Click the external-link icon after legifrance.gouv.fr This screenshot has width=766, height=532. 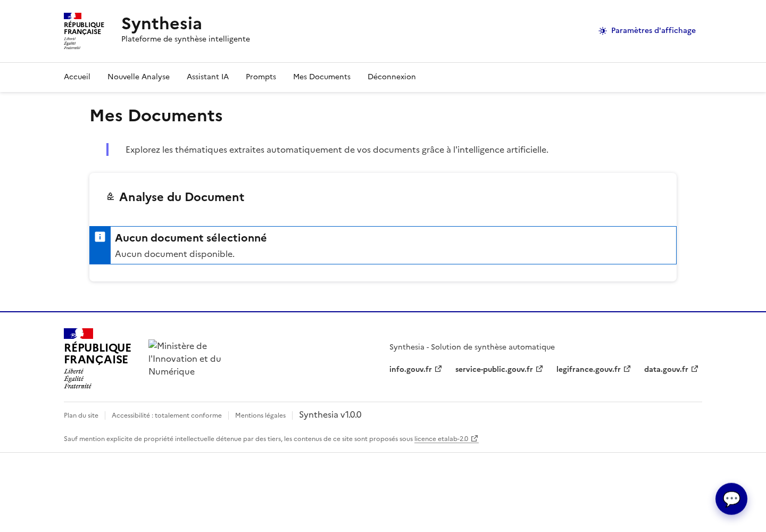tap(627, 369)
